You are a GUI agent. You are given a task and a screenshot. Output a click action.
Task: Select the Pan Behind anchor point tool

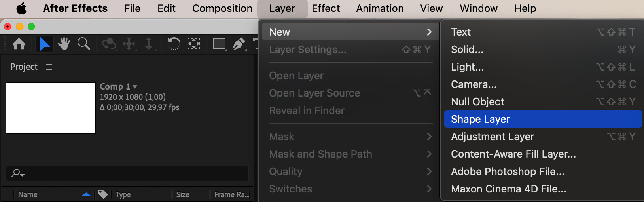pos(193,44)
